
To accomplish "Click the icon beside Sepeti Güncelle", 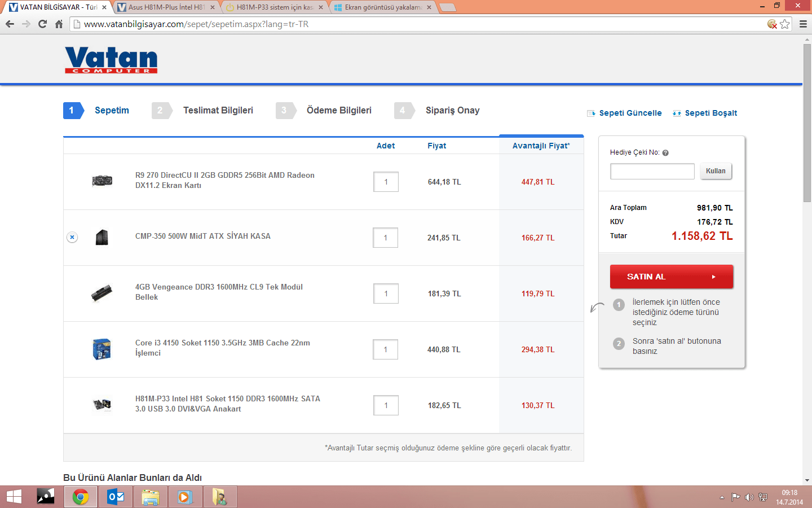I will coord(591,113).
